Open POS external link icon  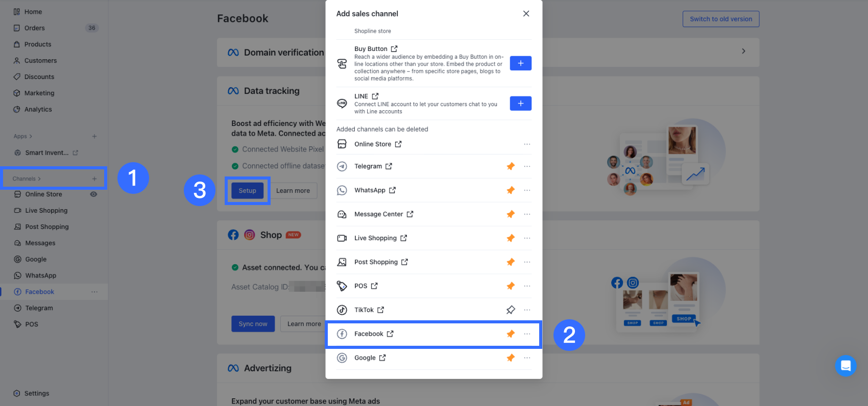click(x=374, y=286)
